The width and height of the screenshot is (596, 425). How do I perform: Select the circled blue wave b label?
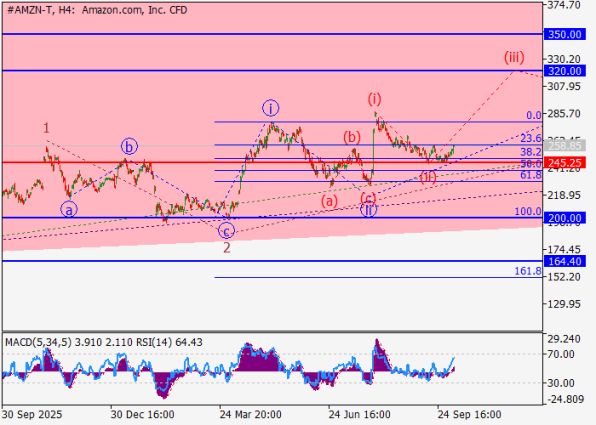point(129,147)
